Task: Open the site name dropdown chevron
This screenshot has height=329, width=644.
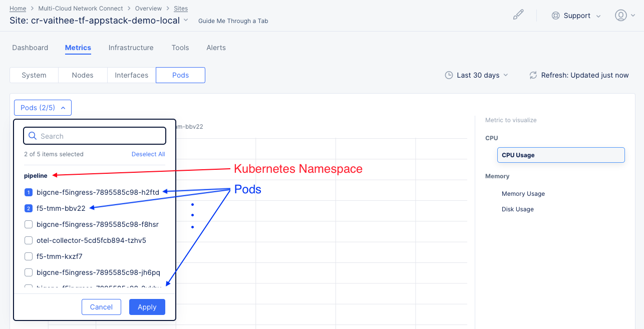Action: [x=186, y=21]
